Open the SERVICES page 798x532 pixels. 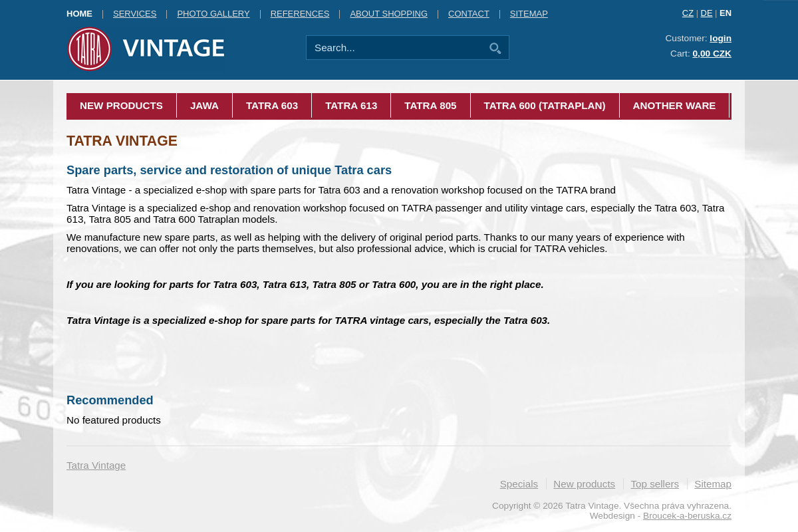pyautogui.click(x=134, y=13)
